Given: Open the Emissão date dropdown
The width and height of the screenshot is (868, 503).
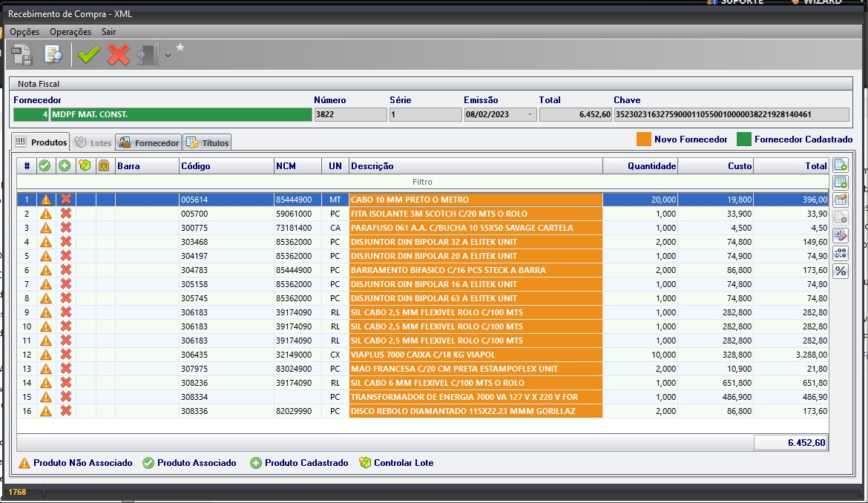Looking at the screenshot, I should 530,115.
